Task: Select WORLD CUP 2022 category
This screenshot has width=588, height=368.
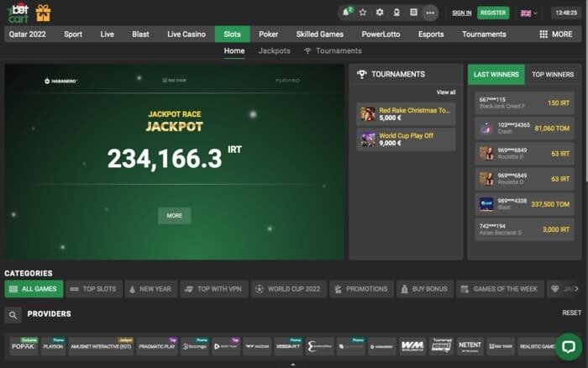Action: pos(289,289)
